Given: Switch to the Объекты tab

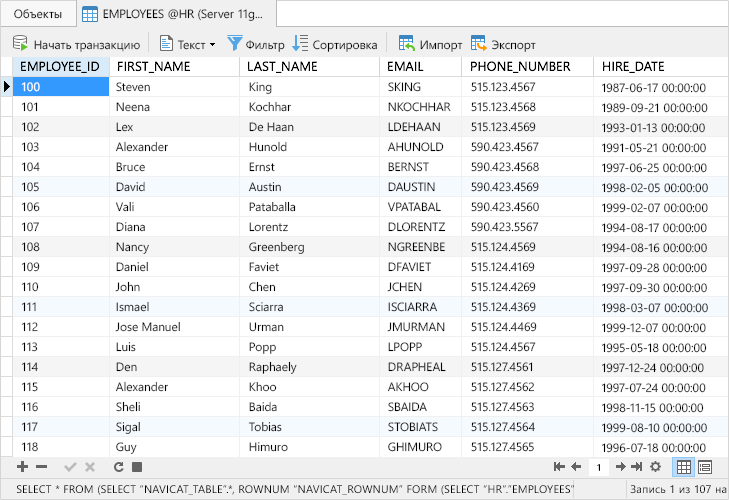Looking at the screenshot, I should coord(36,14).
